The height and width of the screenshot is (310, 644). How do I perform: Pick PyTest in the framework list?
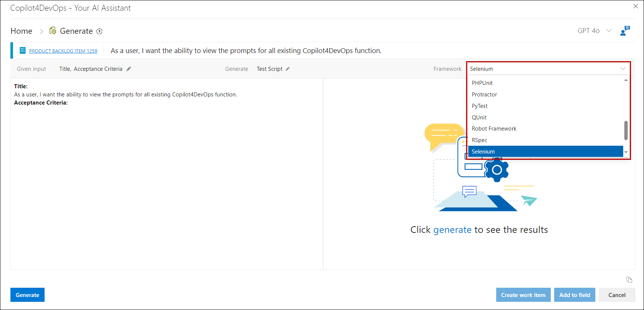click(545, 106)
